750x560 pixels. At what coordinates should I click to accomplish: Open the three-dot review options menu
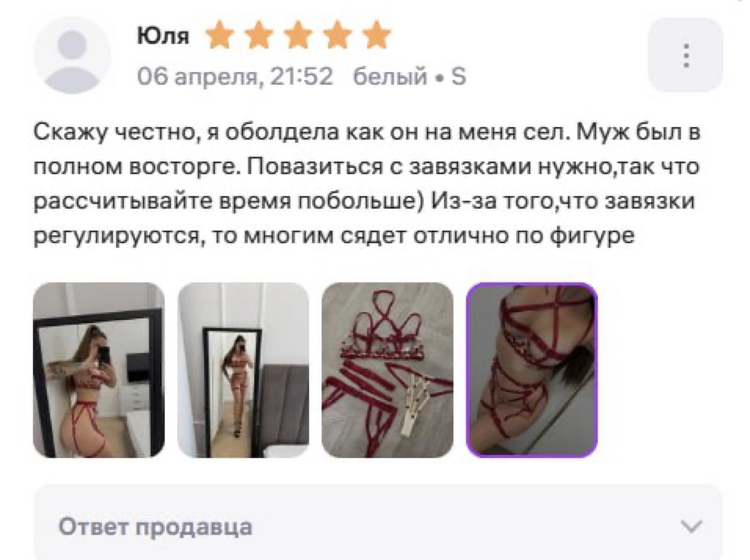[686, 55]
